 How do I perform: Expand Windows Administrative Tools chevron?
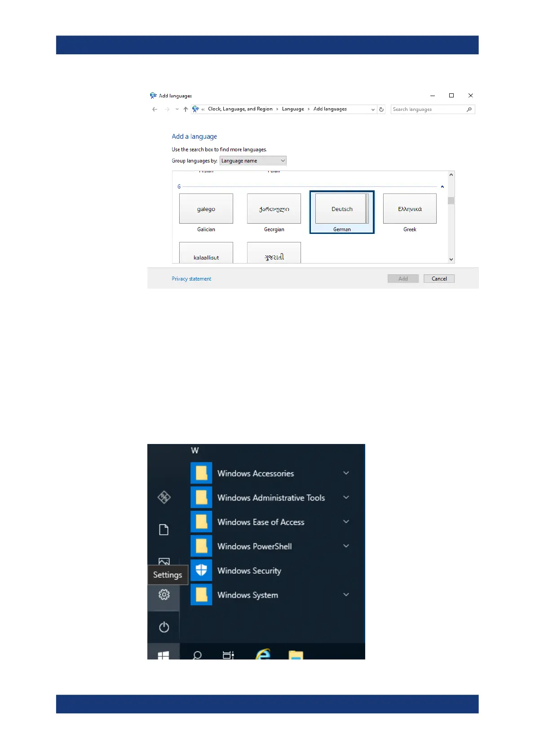click(346, 497)
